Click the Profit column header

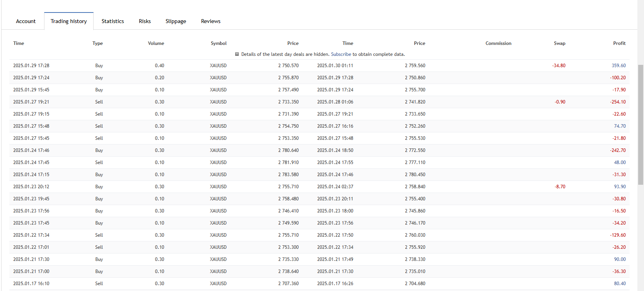coord(619,43)
